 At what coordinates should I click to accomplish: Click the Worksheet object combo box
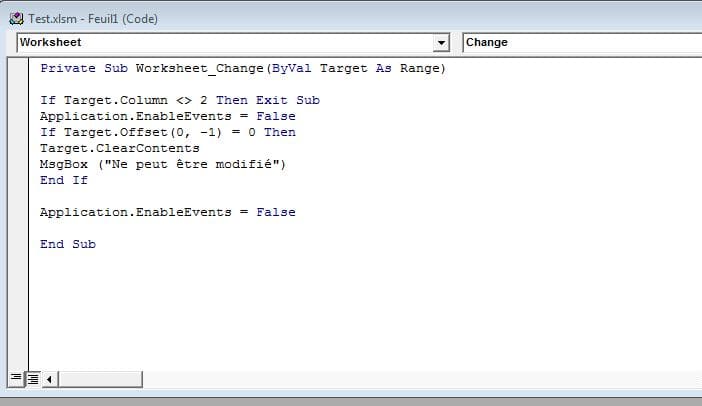pyautogui.click(x=233, y=43)
